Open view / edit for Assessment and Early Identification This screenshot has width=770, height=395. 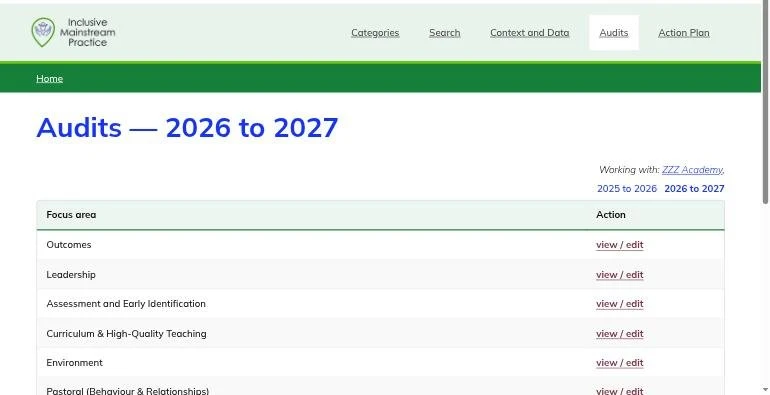[x=620, y=304]
